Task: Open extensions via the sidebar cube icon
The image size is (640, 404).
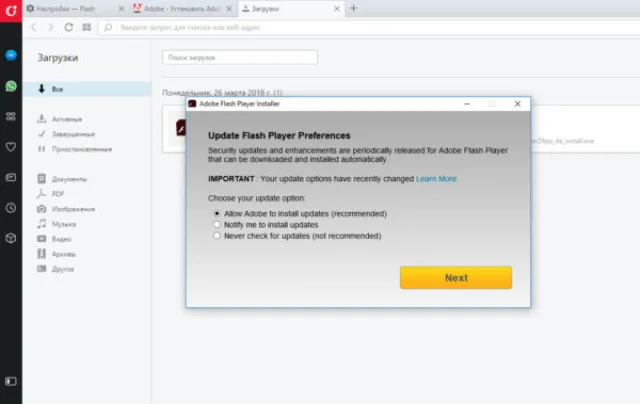Action: [11, 238]
